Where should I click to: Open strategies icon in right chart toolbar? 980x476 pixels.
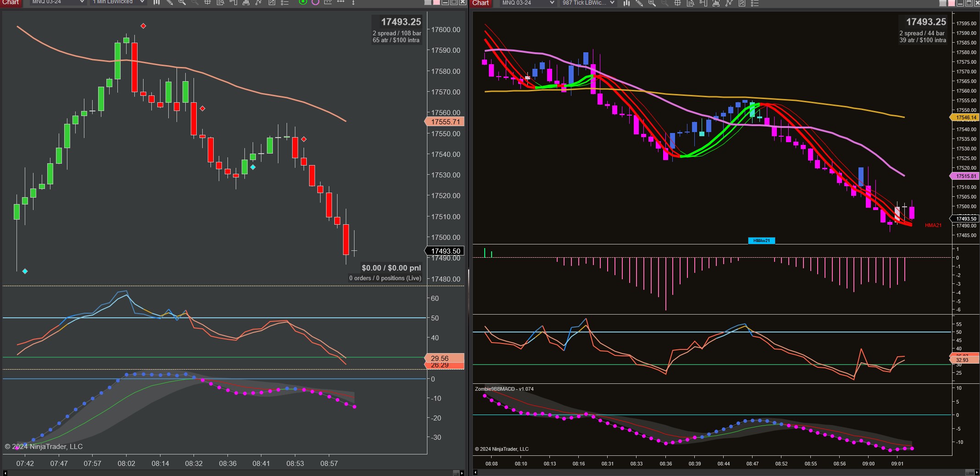(x=729, y=3)
